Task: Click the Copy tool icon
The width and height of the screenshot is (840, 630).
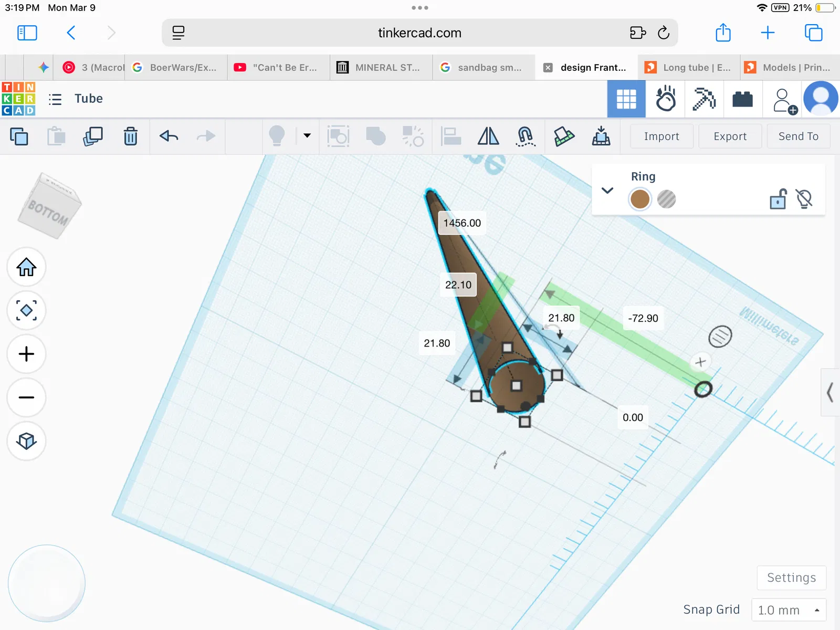Action: point(19,136)
